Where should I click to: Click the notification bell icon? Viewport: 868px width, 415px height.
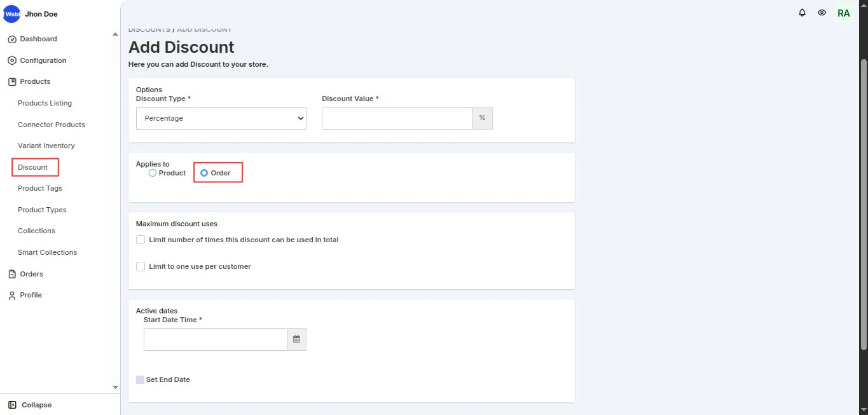coord(803,13)
